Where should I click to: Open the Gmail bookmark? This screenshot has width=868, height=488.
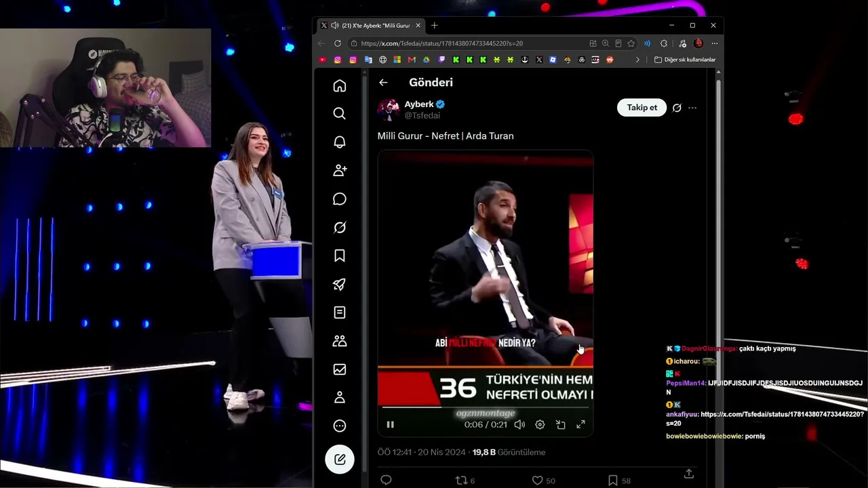[x=412, y=60]
